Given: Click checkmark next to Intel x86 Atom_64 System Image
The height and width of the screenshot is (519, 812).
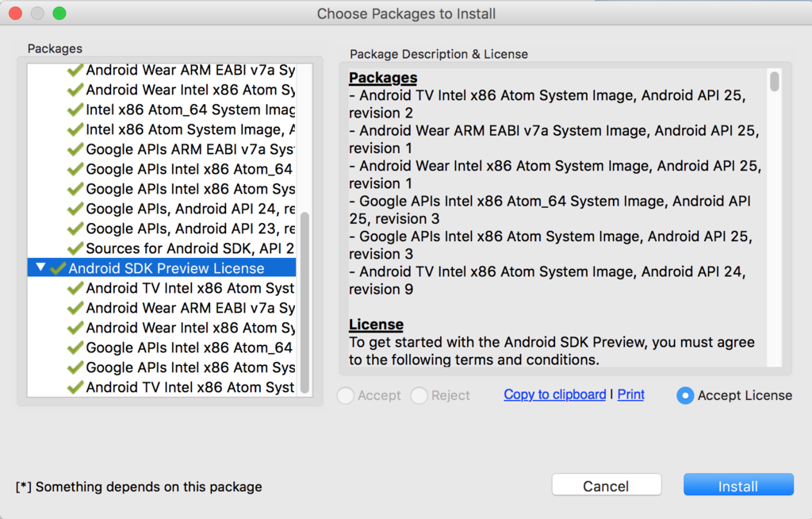Looking at the screenshot, I should 75,110.
